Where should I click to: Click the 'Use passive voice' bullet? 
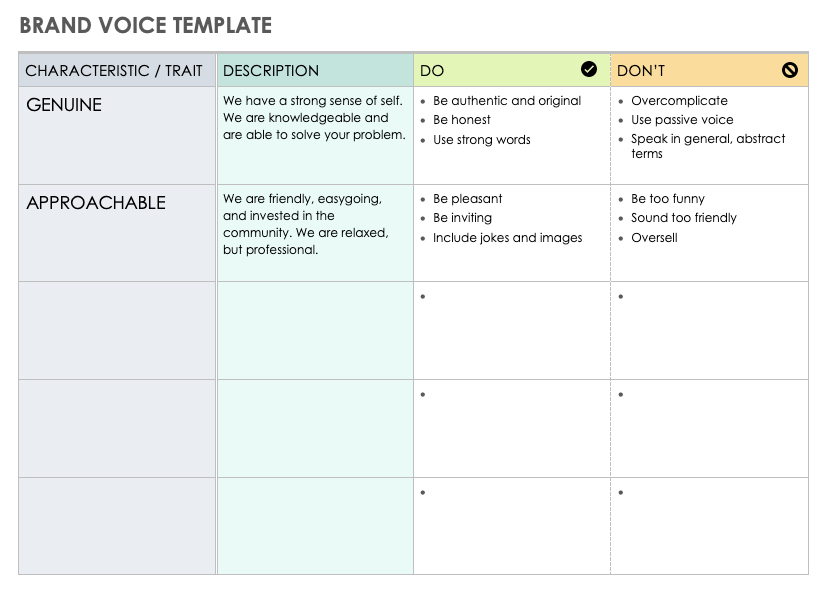click(x=682, y=120)
